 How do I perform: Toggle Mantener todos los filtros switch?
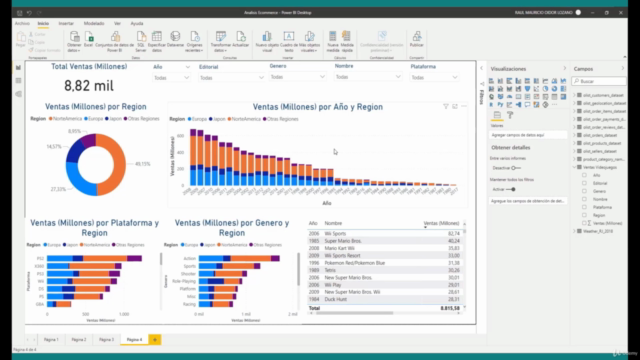coord(511,189)
